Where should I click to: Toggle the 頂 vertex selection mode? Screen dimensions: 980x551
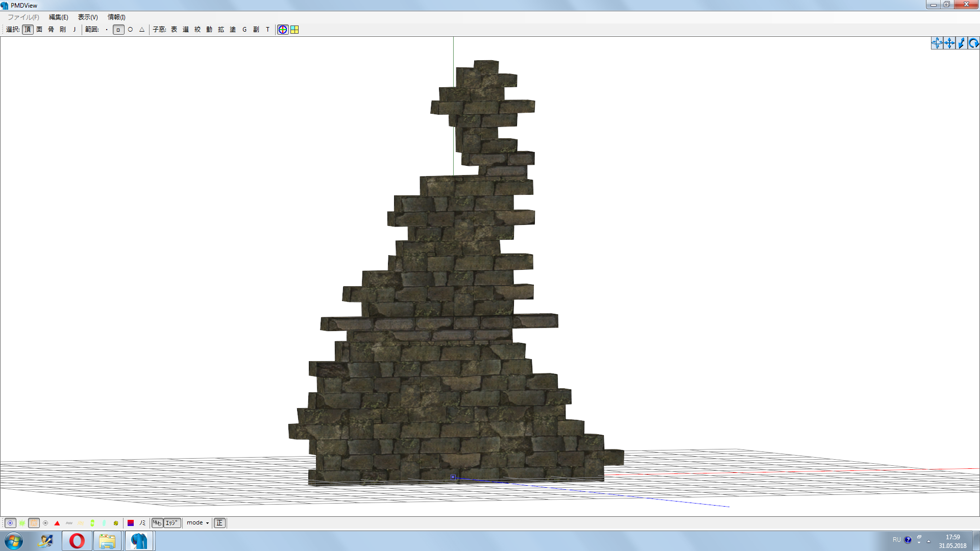click(x=28, y=30)
